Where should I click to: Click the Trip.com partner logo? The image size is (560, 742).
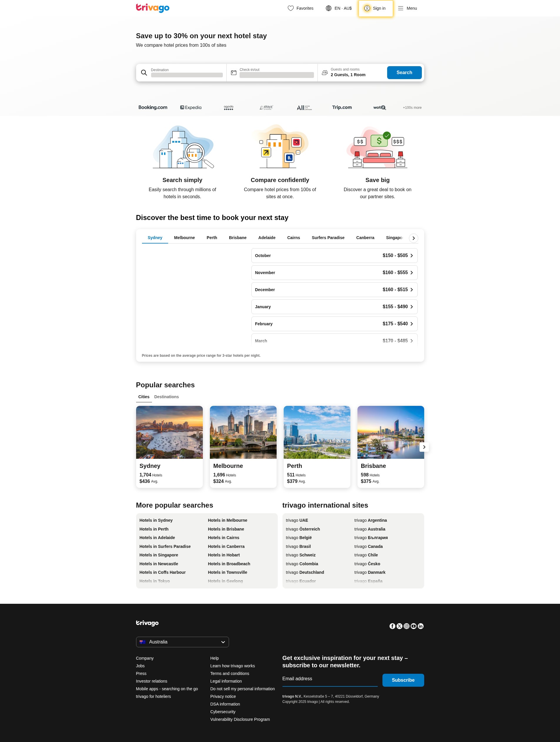tap(342, 107)
